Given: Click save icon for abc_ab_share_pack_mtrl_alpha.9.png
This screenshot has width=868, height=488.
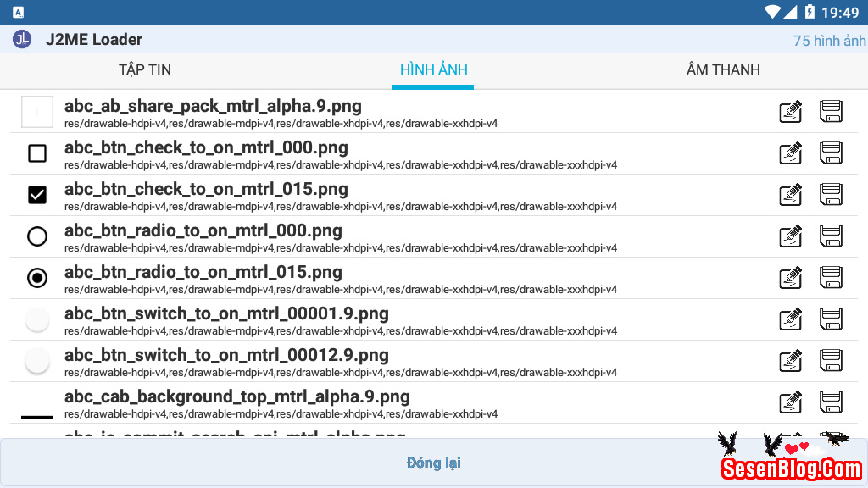Looking at the screenshot, I should point(831,112).
